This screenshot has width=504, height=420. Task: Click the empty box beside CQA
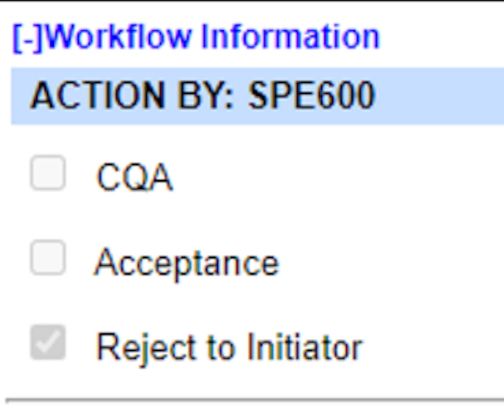[x=48, y=173]
